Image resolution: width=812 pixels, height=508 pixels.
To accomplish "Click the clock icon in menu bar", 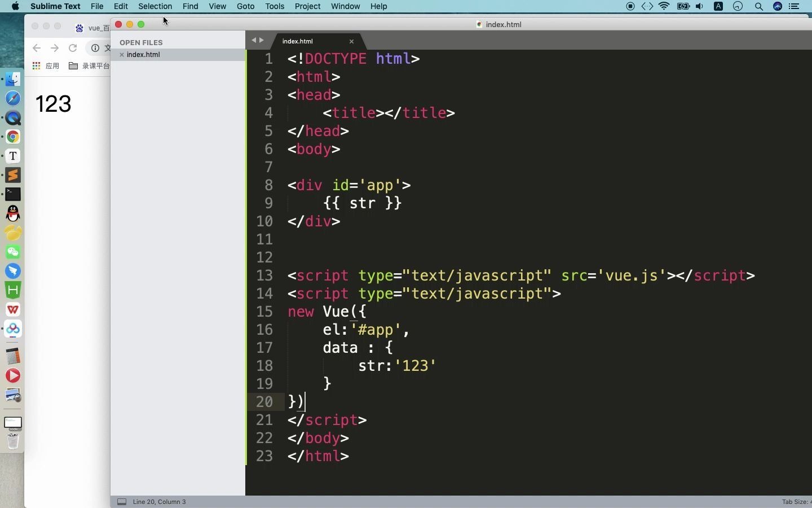I will tap(739, 6).
